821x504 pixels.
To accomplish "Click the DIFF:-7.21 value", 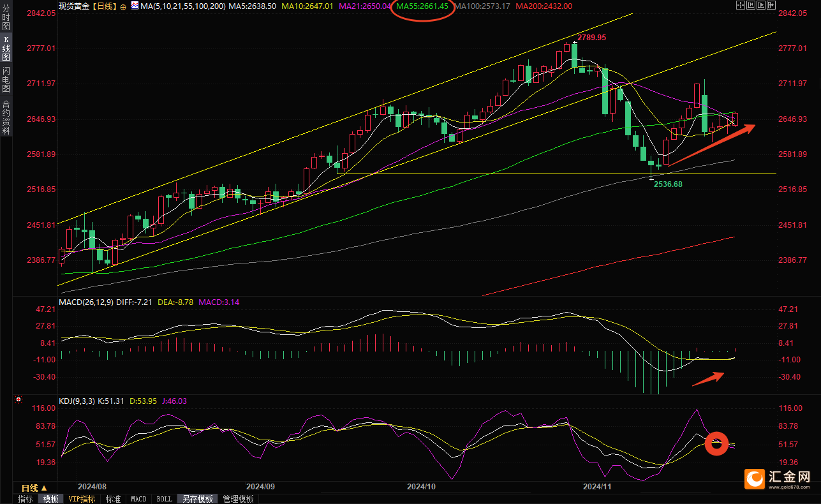I will pos(135,302).
